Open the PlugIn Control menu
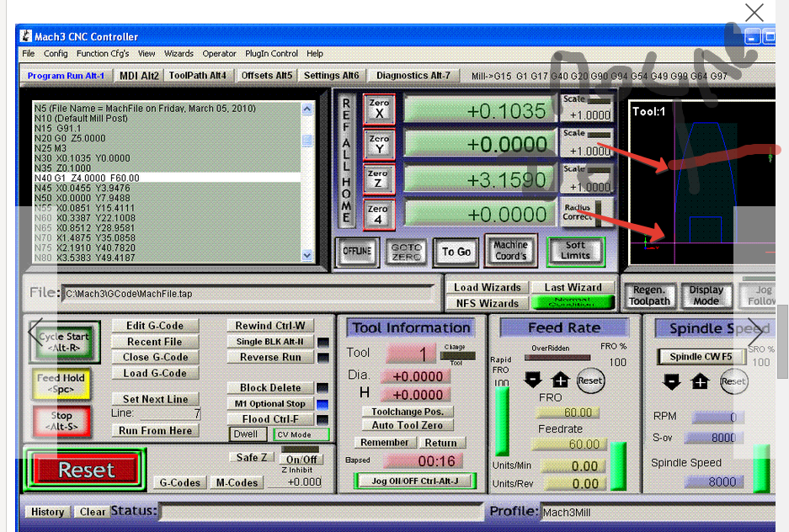Viewport: 789px width, 532px height. click(271, 53)
